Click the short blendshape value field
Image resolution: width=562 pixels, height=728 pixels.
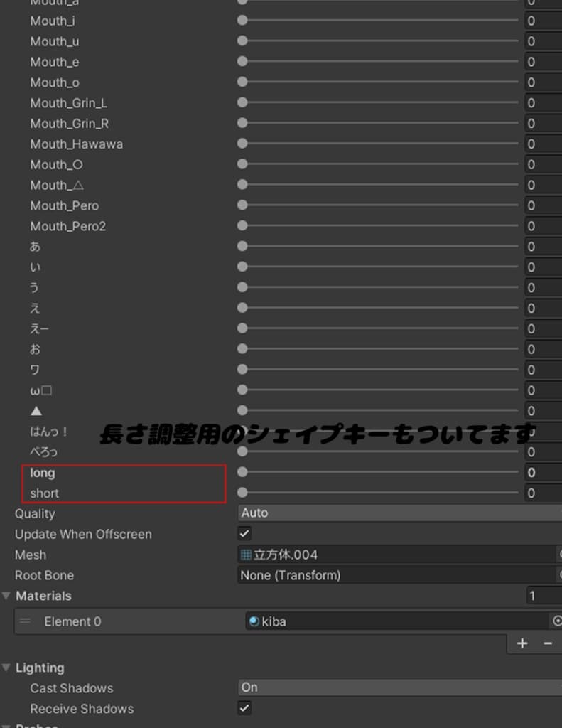(543, 493)
